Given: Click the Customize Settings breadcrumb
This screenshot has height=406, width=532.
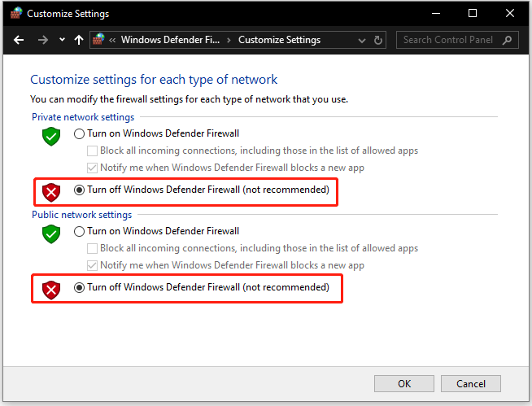Looking at the screenshot, I should point(279,40).
